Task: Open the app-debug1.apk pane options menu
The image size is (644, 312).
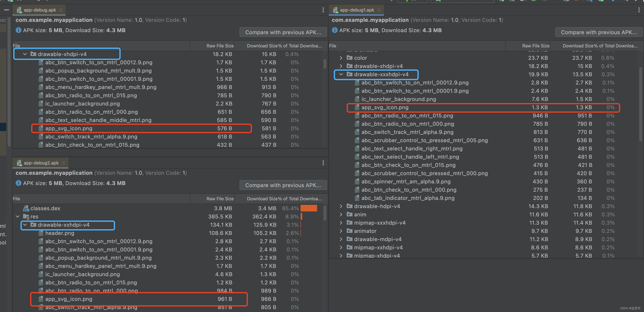Action: [x=639, y=10]
